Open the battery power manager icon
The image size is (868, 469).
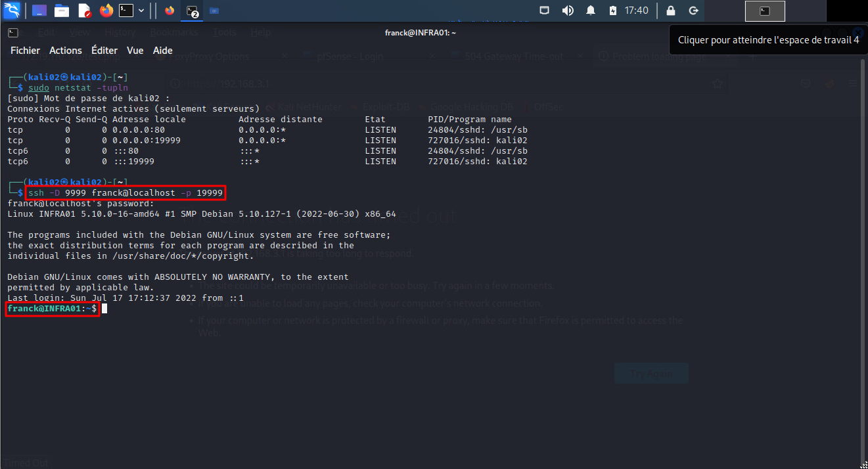coord(612,11)
